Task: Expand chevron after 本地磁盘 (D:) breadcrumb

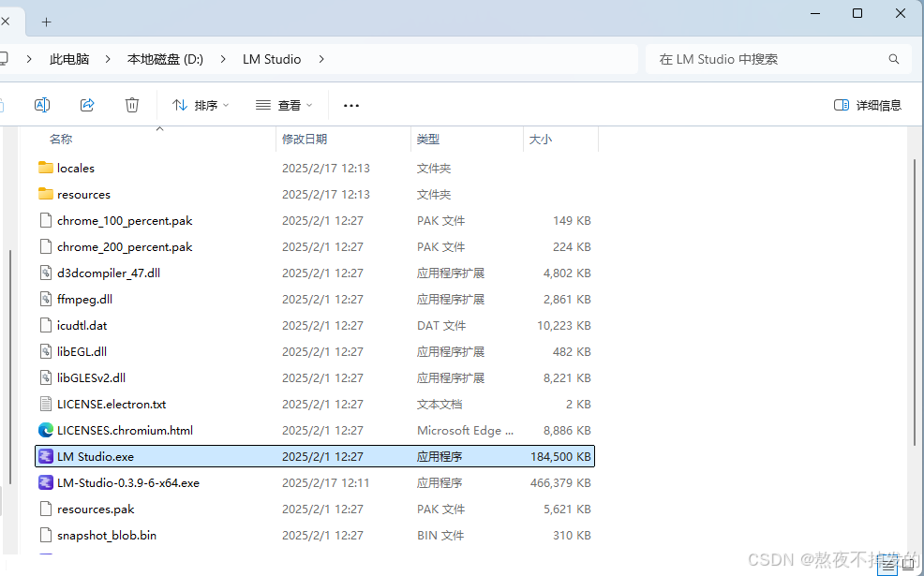Action: [223, 60]
